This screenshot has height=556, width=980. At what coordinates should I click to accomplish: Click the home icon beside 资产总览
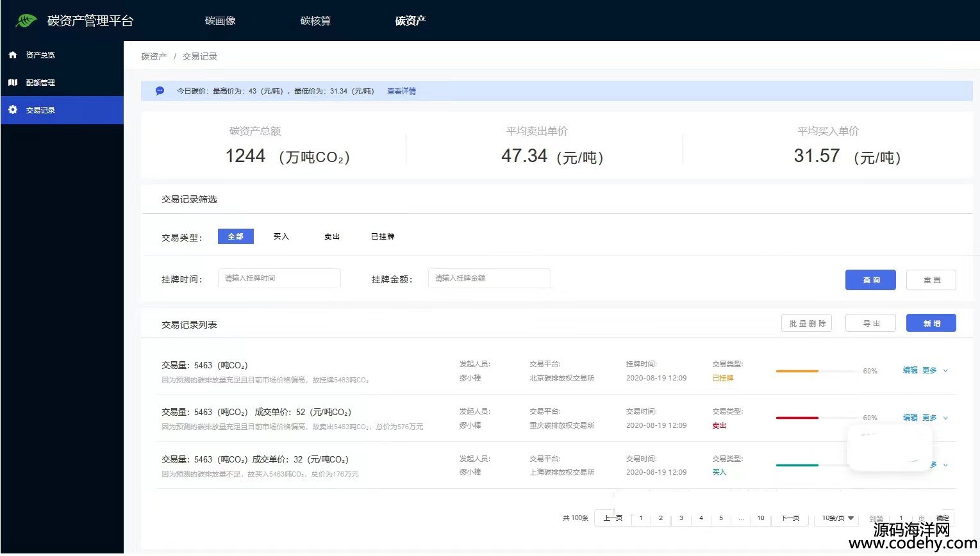click(13, 55)
